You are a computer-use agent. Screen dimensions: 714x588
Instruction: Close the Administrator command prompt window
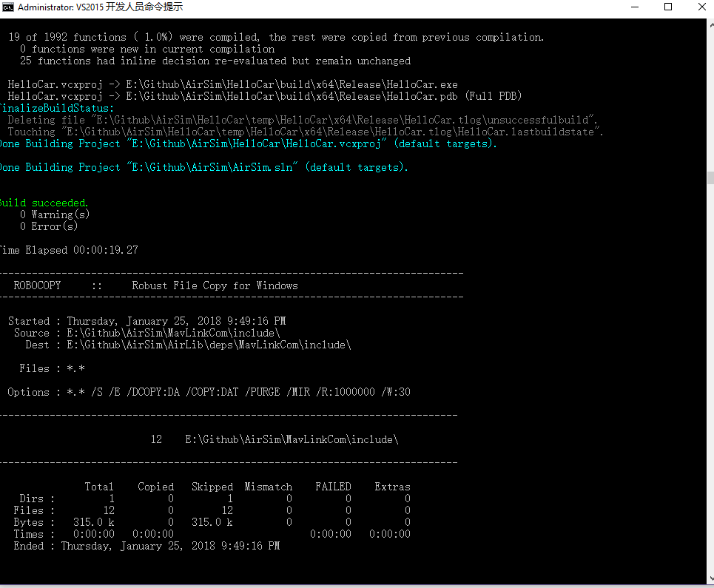pyautogui.click(x=701, y=7)
